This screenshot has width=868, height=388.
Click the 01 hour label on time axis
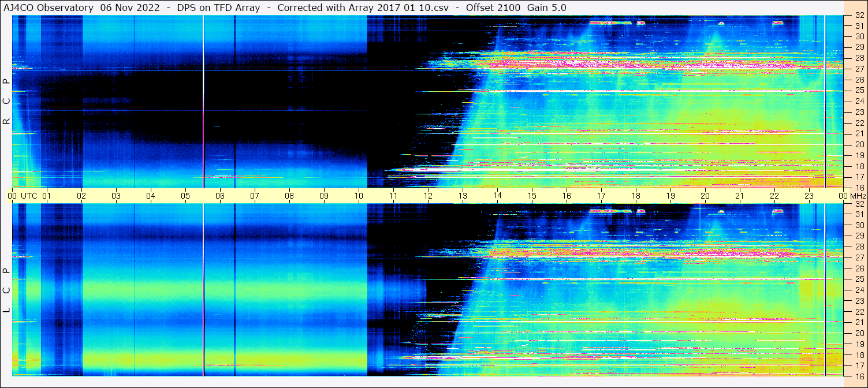(47, 196)
